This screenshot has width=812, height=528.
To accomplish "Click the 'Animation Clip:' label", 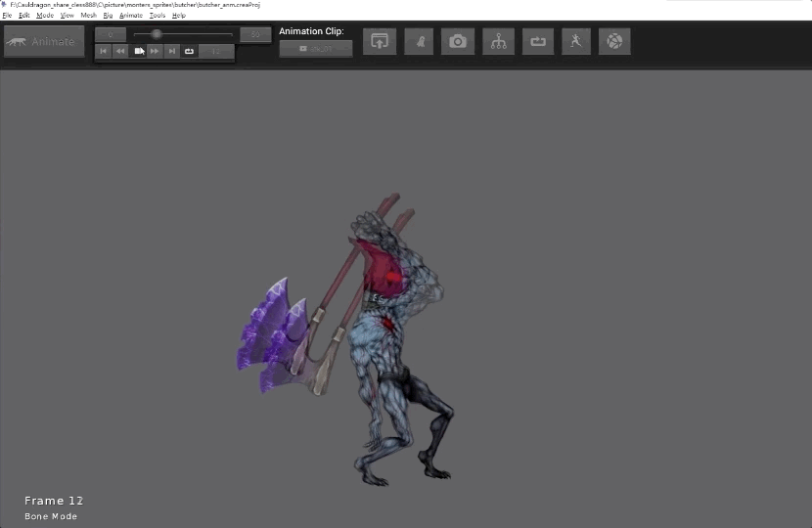I will tap(311, 31).
